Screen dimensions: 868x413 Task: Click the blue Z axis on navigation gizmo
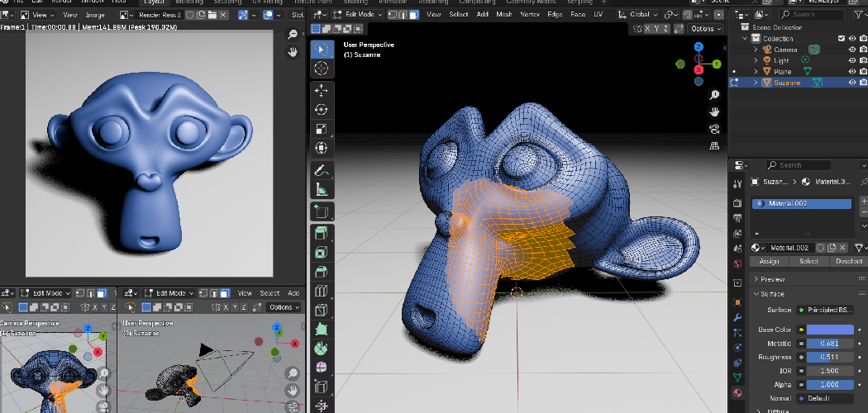coord(699,46)
